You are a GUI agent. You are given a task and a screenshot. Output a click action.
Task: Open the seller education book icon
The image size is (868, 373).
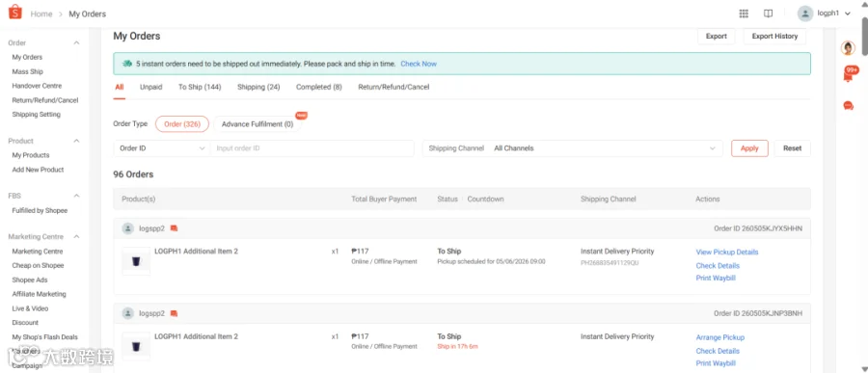768,13
